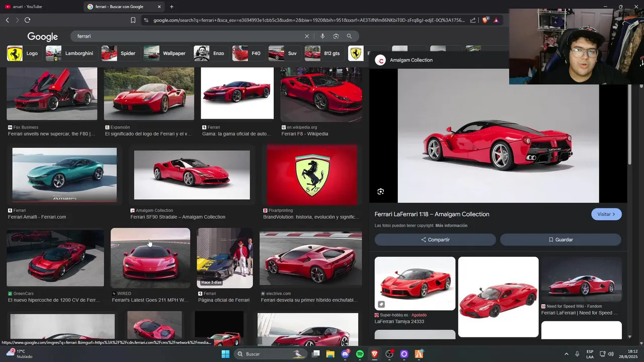Image resolution: width=644 pixels, height=362 pixels.
Task: Open Task View on the taskbar
Action: (316, 354)
